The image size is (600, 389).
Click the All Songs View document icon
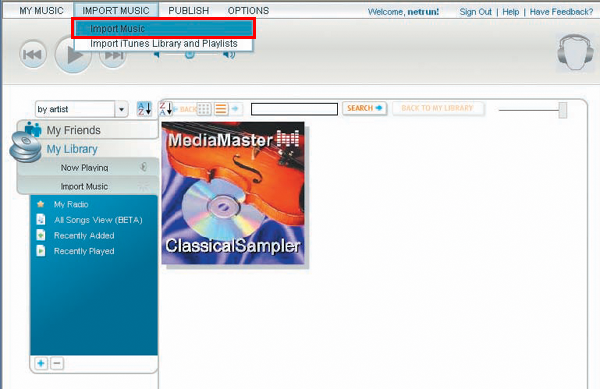41,220
